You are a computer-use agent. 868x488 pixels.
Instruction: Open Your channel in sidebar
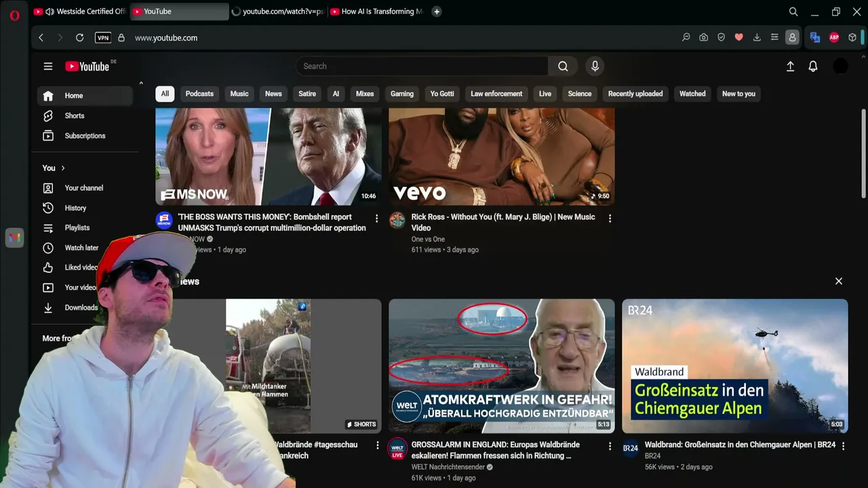tap(85, 188)
